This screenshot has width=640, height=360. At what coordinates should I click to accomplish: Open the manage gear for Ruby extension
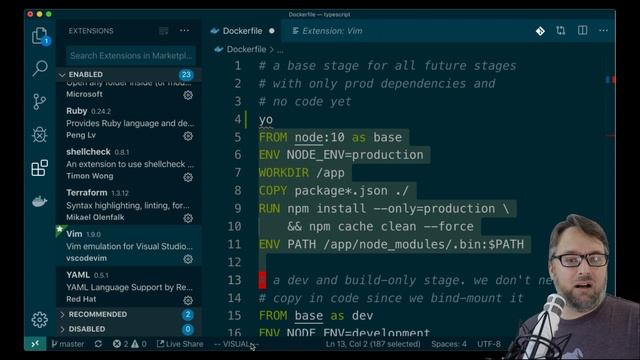[188, 136]
